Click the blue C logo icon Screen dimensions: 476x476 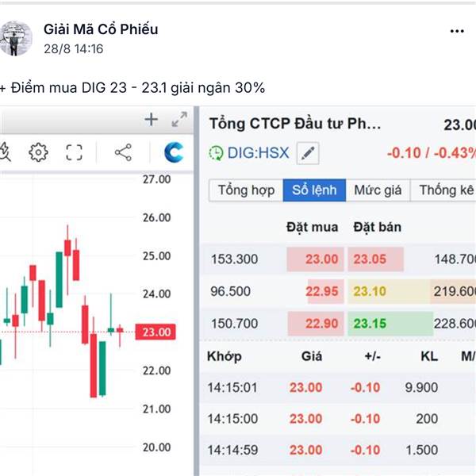coord(174,152)
